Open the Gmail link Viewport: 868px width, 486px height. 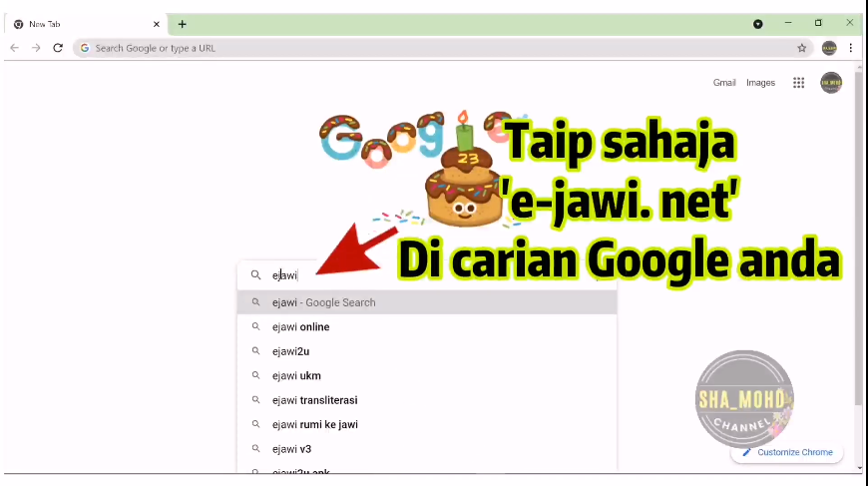[x=724, y=83]
